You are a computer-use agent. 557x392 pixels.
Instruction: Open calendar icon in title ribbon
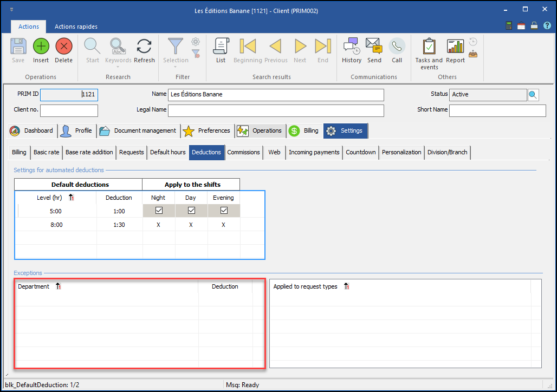pyautogui.click(x=521, y=25)
